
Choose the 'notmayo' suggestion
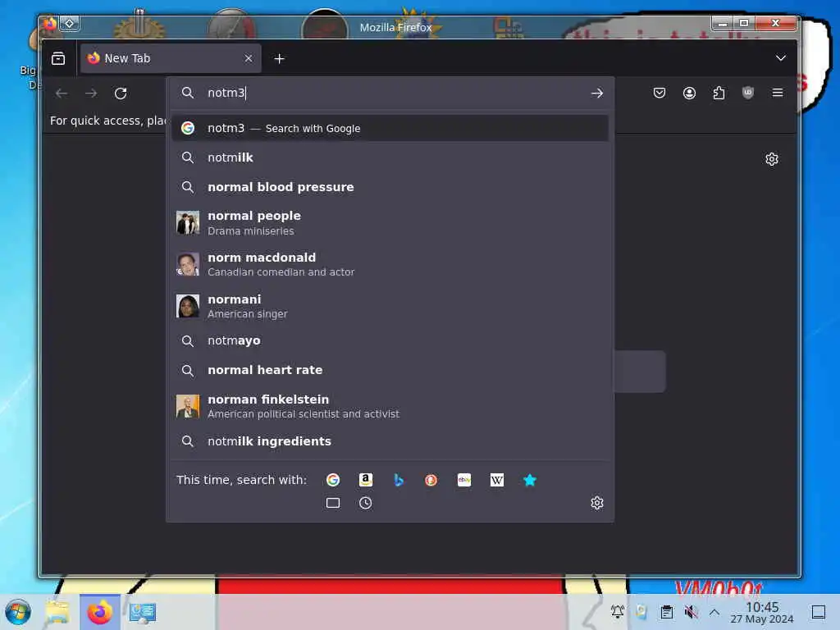coord(390,340)
